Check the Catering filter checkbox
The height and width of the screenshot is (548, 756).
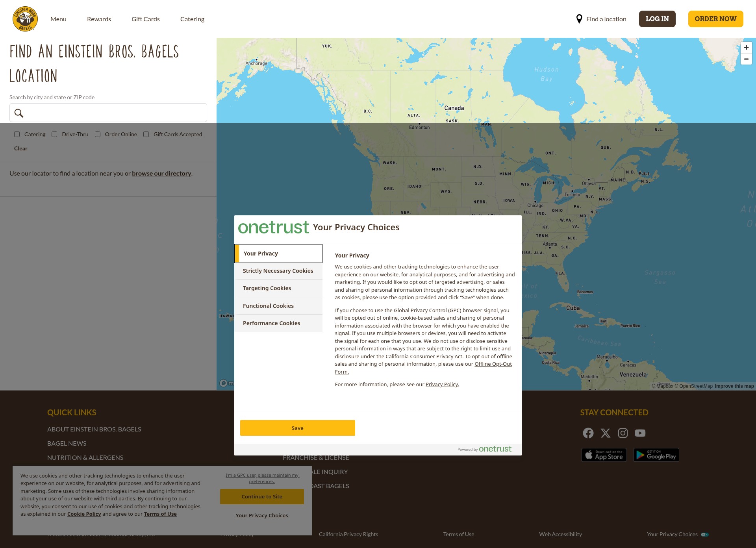coord(17,134)
